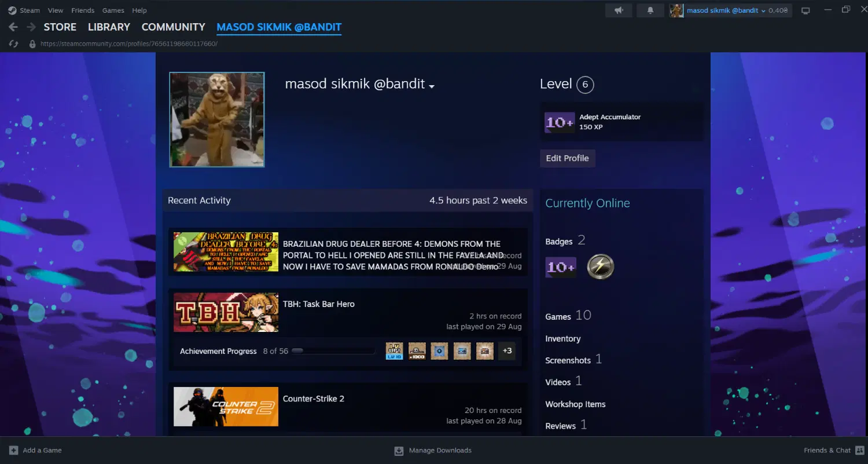Open the Brazilian Drug Dealer Before 4 title
This screenshot has height=464, width=868.
pyautogui.click(x=393, y=255)
